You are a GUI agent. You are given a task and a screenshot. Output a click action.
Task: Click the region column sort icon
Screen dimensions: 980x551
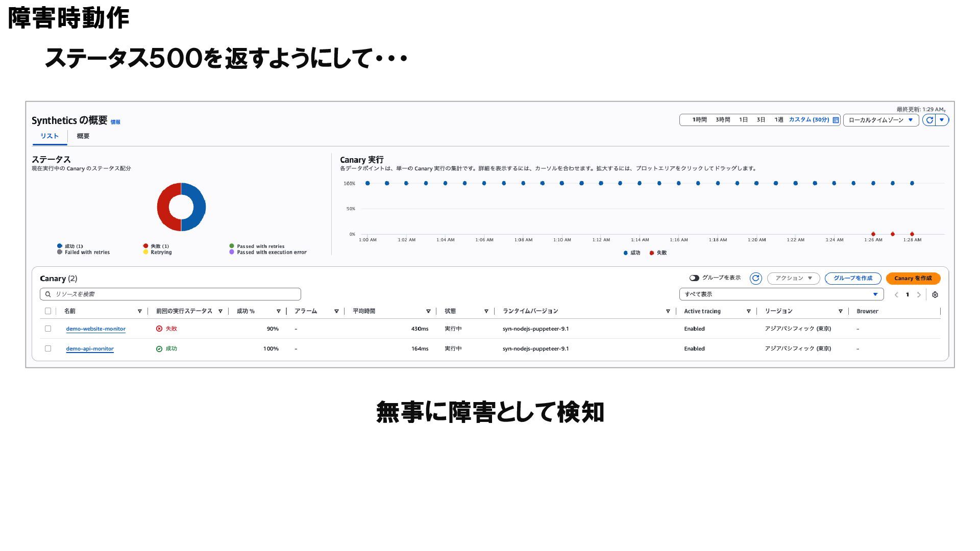pyautogui.click(x=840, y=311)
